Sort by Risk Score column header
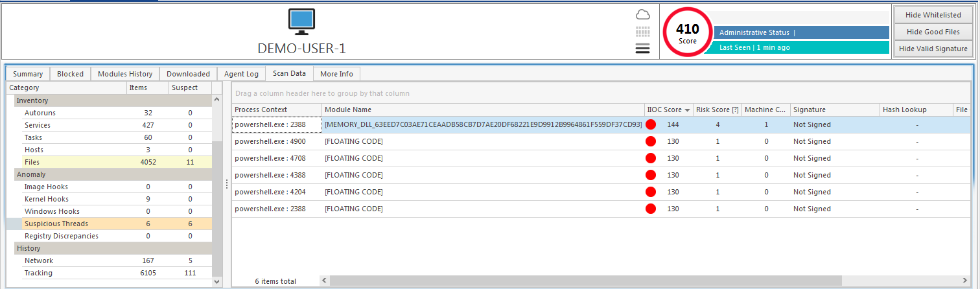The image size is (980, 289). (717, 110)
